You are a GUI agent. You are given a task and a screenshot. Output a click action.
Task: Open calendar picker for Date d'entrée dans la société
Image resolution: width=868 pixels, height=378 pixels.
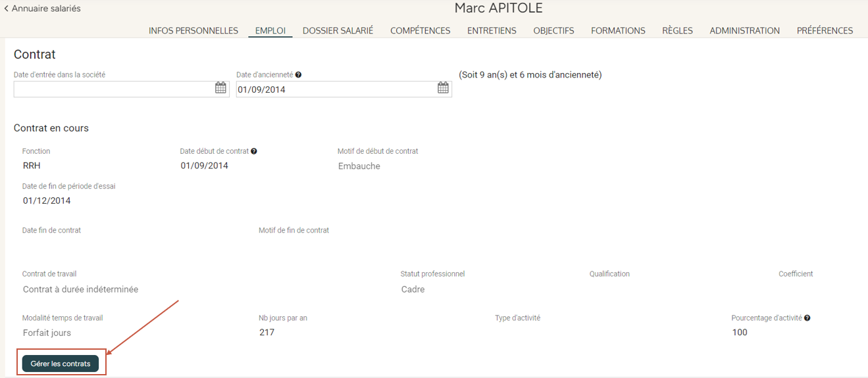[220, 88]
